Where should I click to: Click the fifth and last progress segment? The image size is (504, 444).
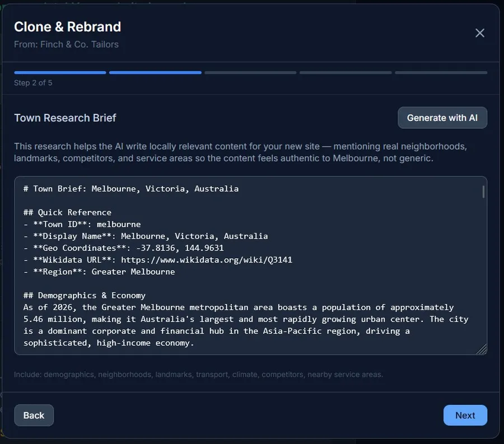(x=441, y=72)
